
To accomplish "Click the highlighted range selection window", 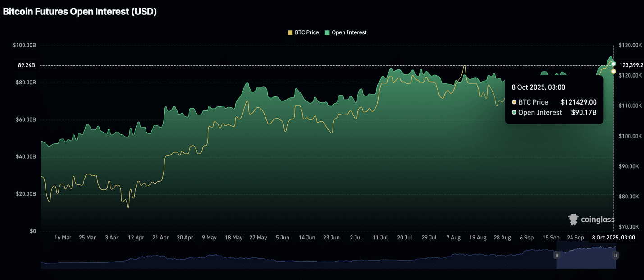I will point(586,255).
